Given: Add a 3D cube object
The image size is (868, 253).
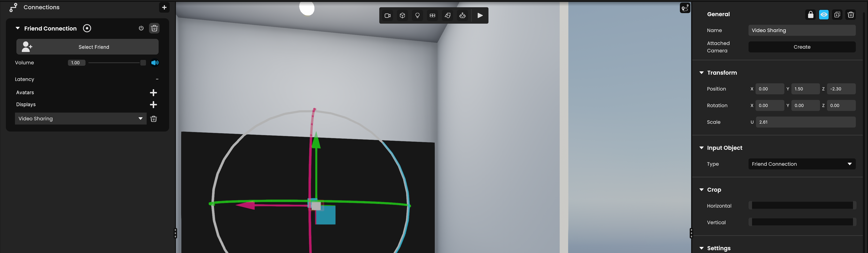Looking at the screenshot, I should pyautogui.click(x=402, y=15).
